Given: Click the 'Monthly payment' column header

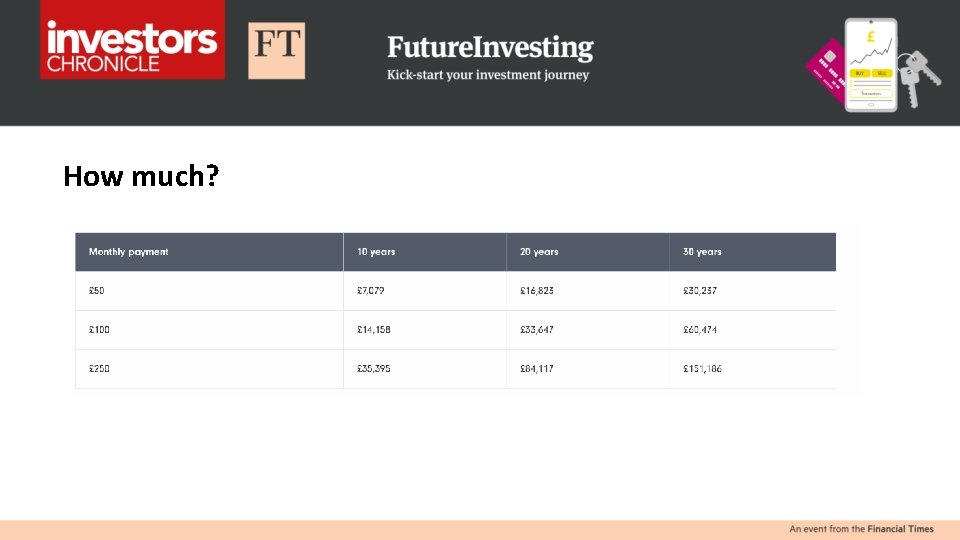Looking at the screenshot, I should tap(129, 252).
